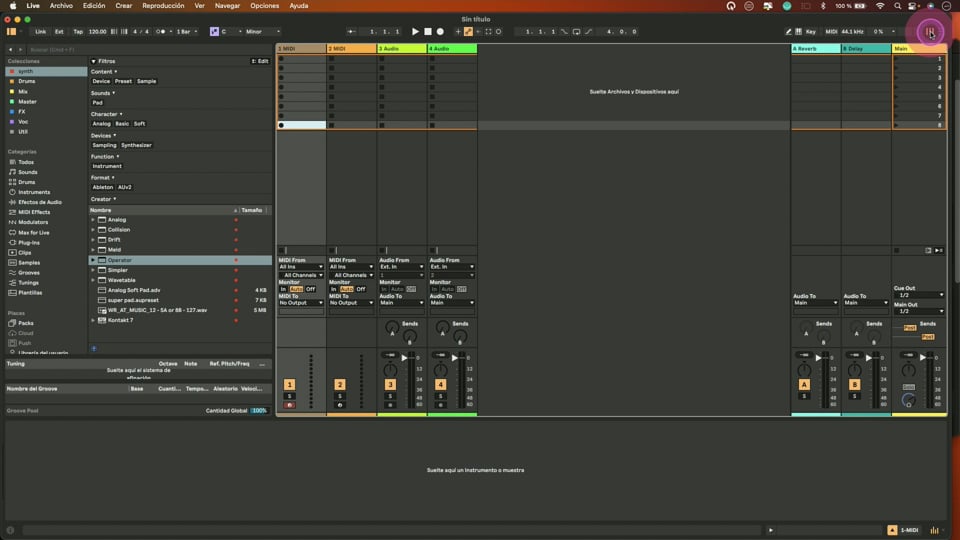Toggle the computer MIDI keyboard icon

click(798, 32)
